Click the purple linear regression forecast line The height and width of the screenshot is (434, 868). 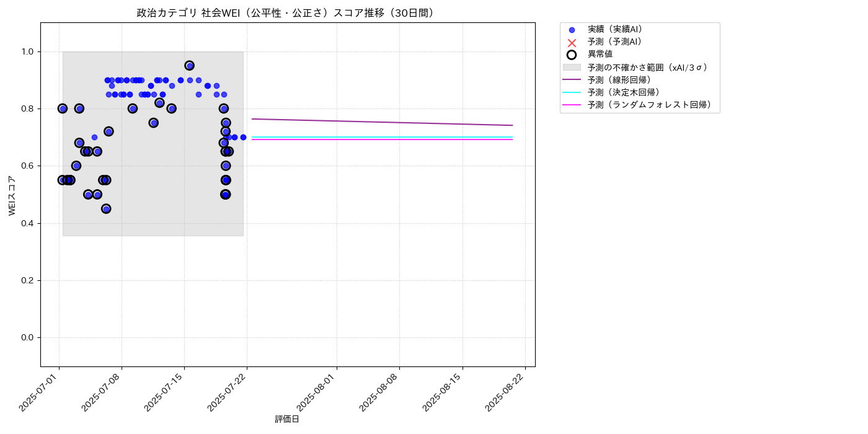coord(382,122)
